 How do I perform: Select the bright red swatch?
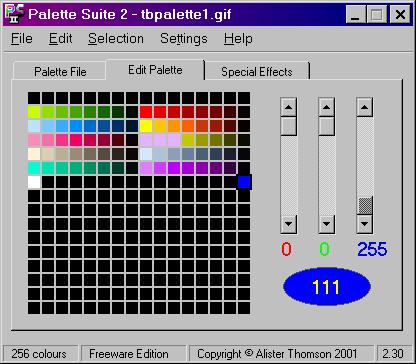(146, 112)
